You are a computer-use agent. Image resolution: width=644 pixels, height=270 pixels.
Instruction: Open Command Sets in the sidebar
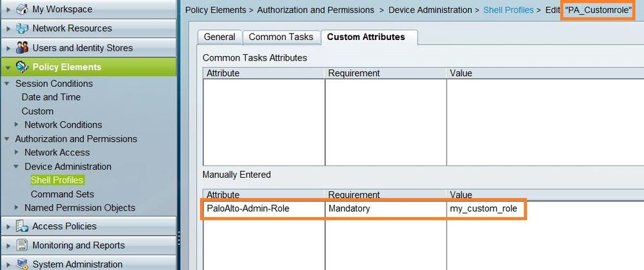pyautogui.click(x=63, y=194)
